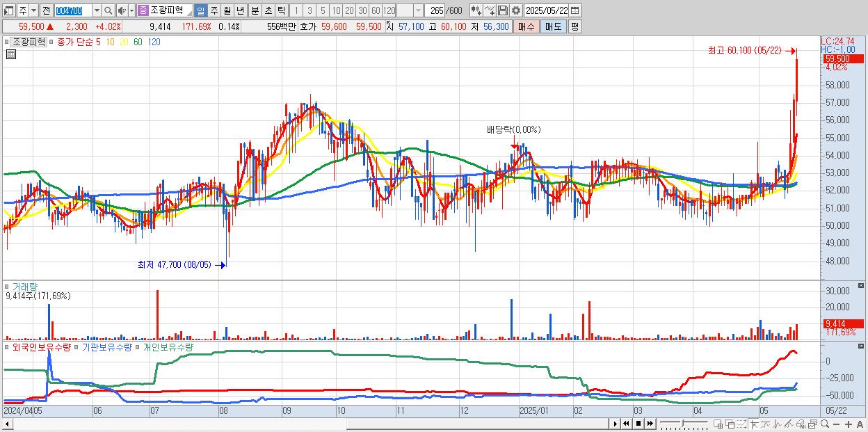Toggle the 거래량 legend marker

[x=8, y=286]
